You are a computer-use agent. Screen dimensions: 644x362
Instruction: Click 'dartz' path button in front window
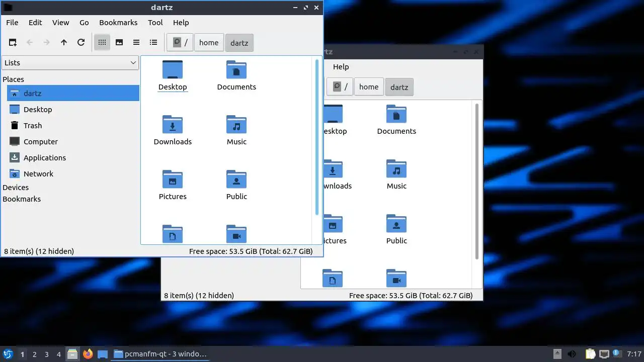pyautogui.click(x=239, y=43)
